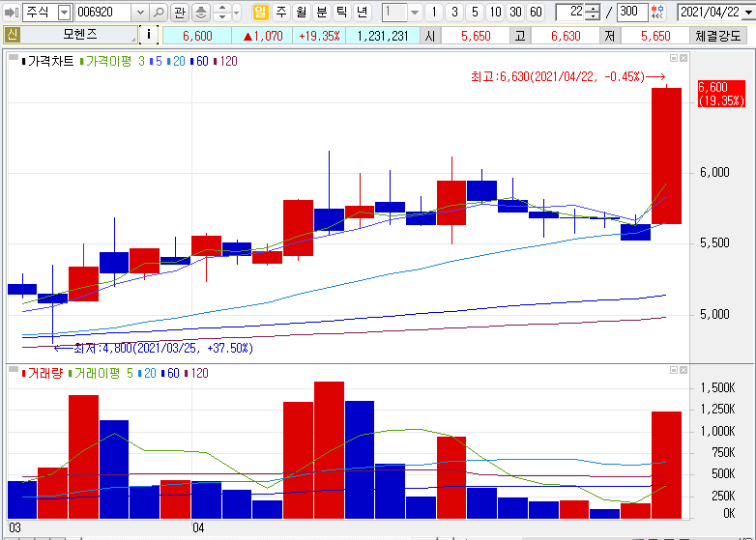Image resolution: width=756 pixels, height=540 pixels.
Task: Click the total bar count field showing 300
Action: (632, 12)
